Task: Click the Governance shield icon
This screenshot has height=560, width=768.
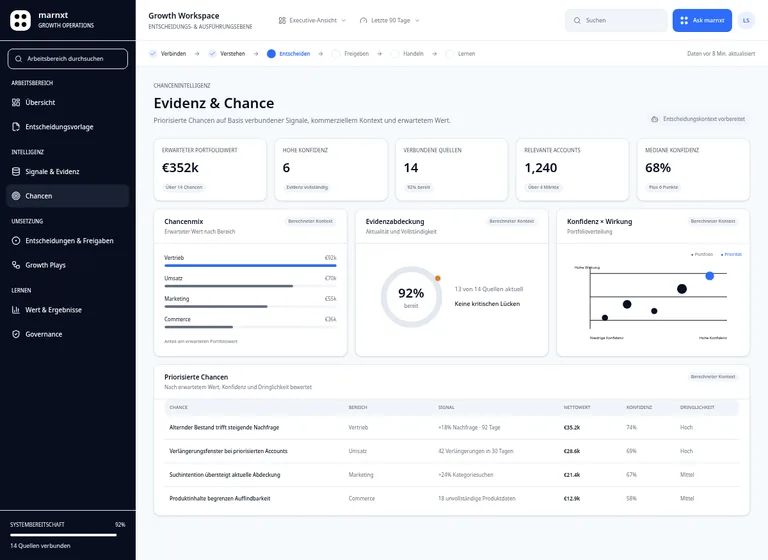Action: pos(16,334)
